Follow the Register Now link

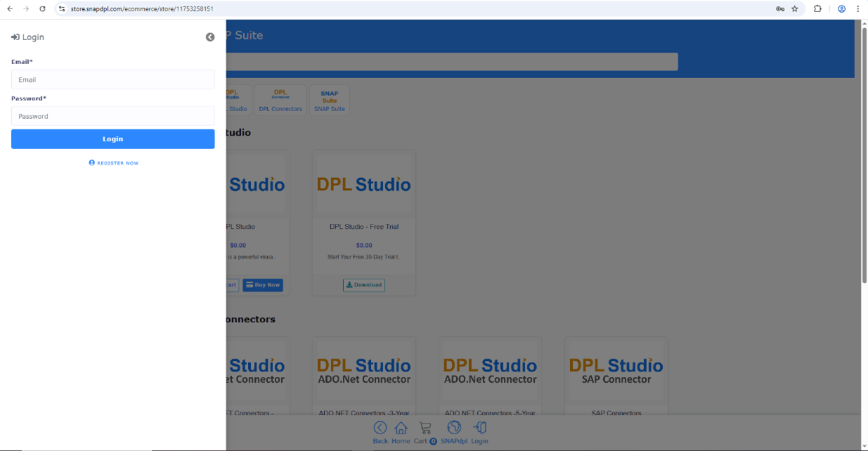click(x=114, y=163)
